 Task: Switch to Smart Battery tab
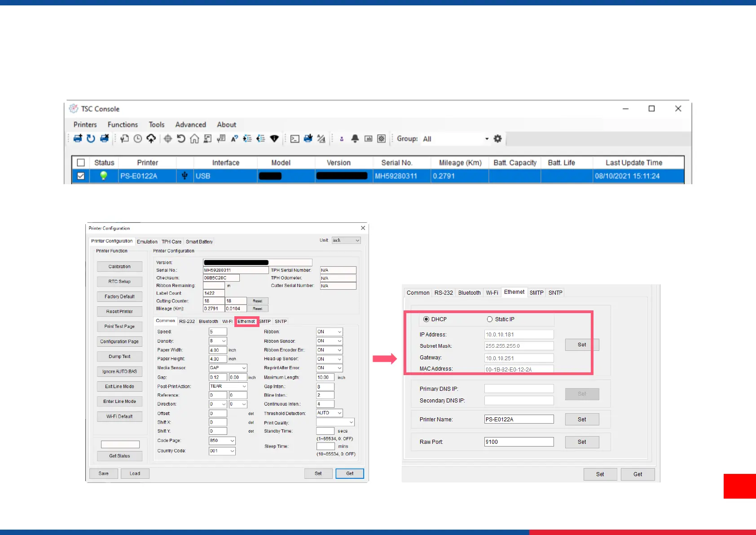[199, 242]
